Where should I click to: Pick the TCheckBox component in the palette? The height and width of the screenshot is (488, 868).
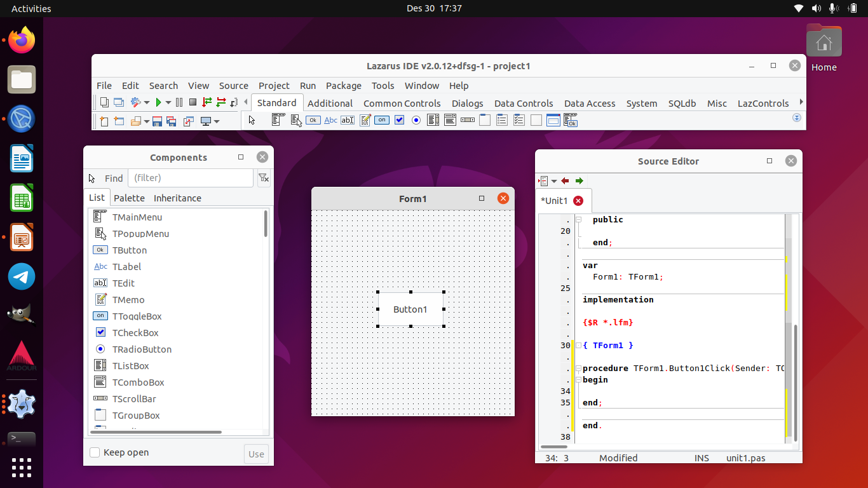399,120
